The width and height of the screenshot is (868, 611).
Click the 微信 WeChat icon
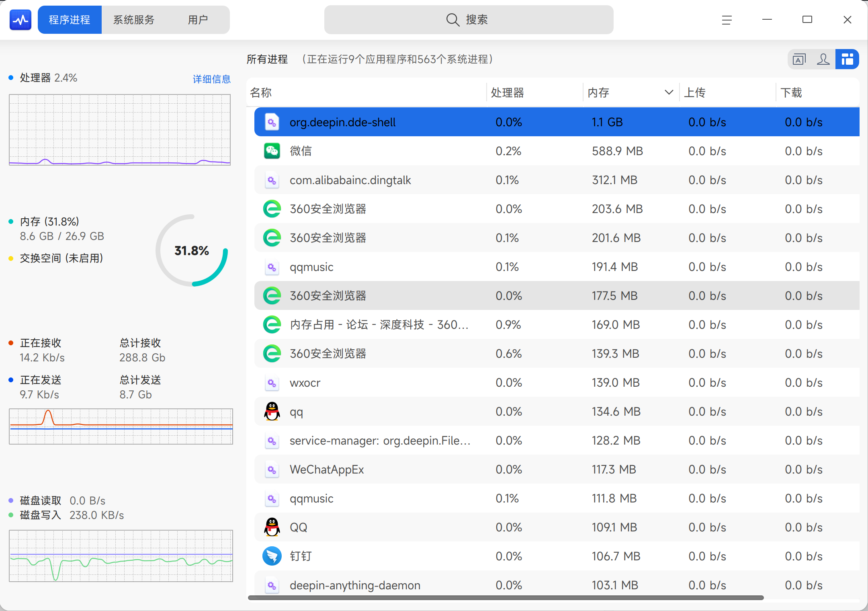click(x=272, y=151)
